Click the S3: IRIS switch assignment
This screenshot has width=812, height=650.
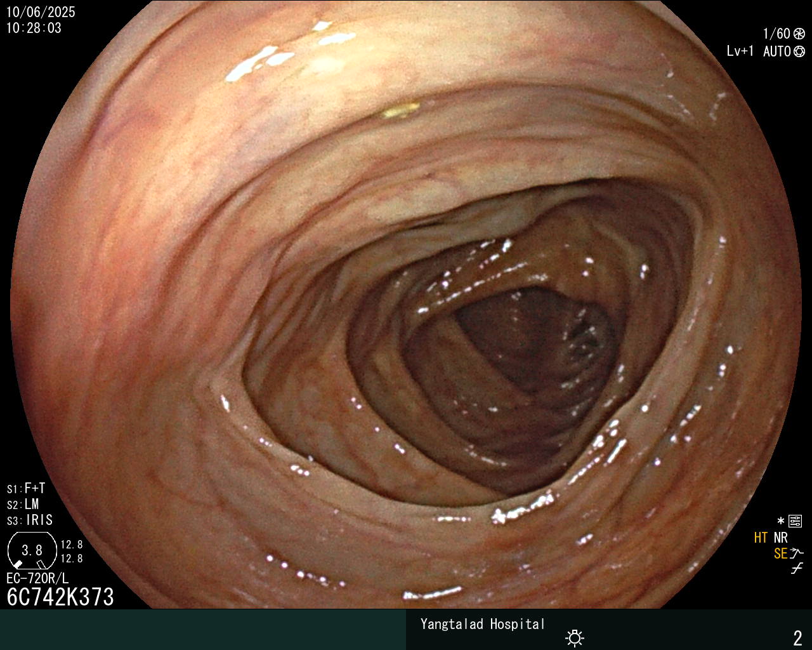[x=30, y=521]
